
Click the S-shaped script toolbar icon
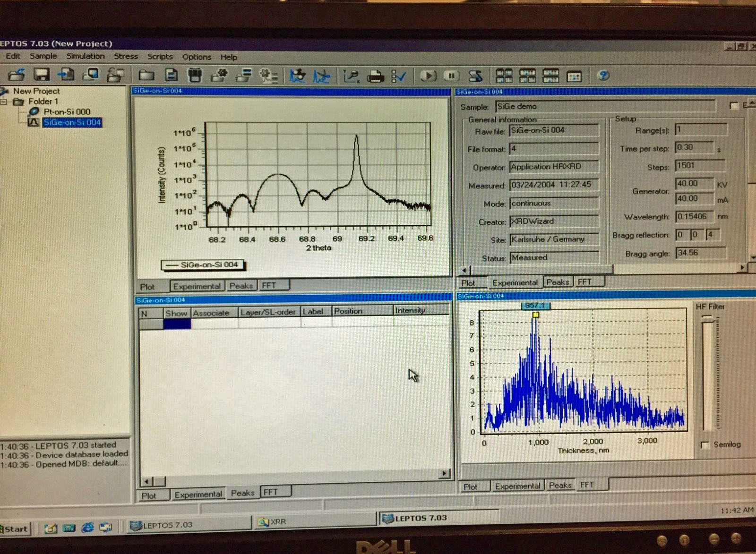(475, 76)
